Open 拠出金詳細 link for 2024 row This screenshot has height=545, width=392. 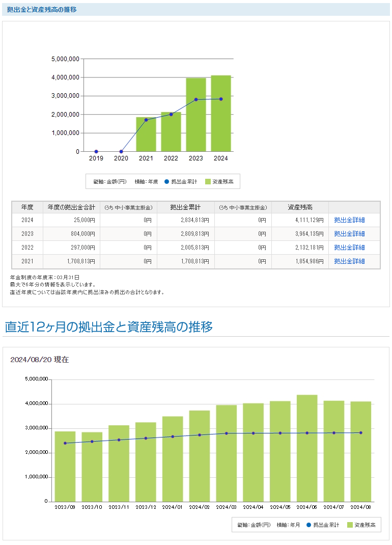pyautogui.click(x=349, y=220)
